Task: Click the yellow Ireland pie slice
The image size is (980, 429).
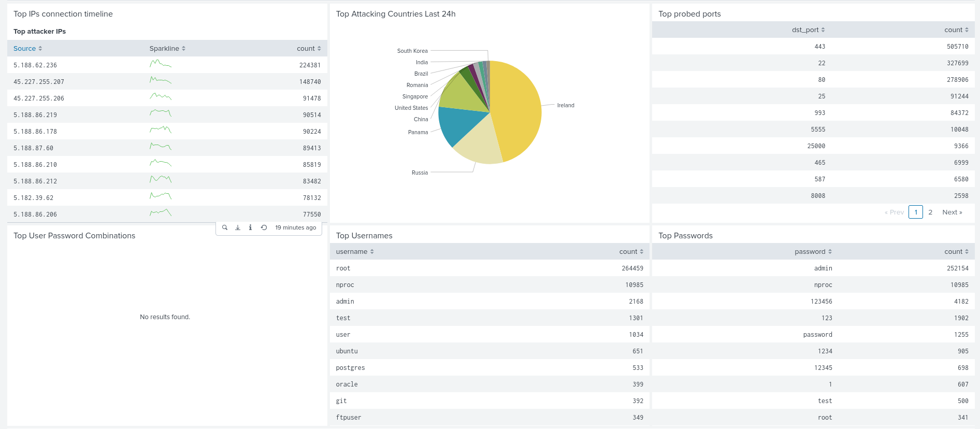Action: [x=518, y=109]
